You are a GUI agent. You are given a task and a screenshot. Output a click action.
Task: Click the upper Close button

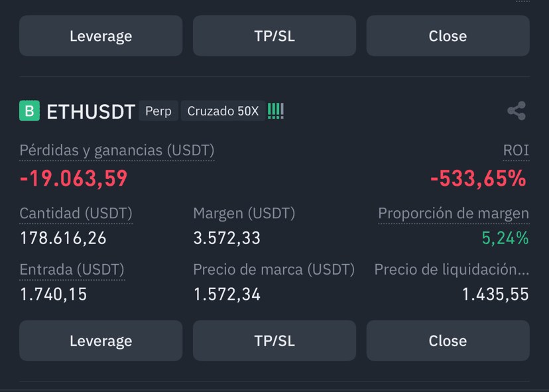448,36
